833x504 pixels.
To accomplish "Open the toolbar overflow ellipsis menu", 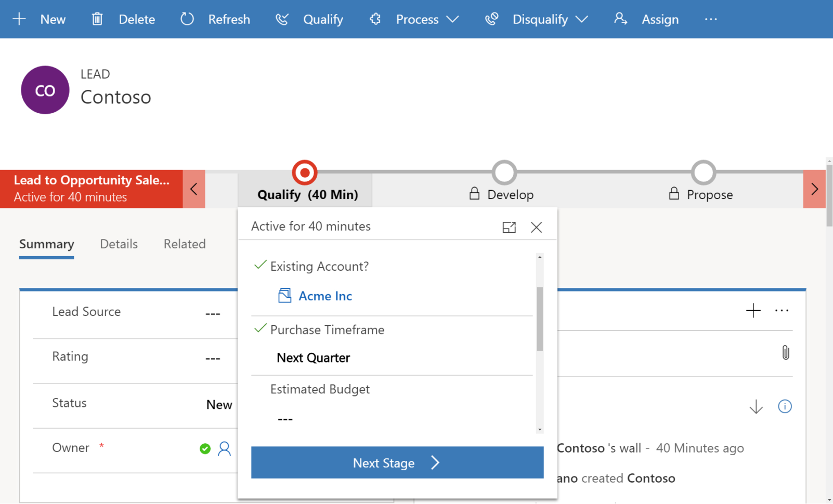I will coord(711,19).
